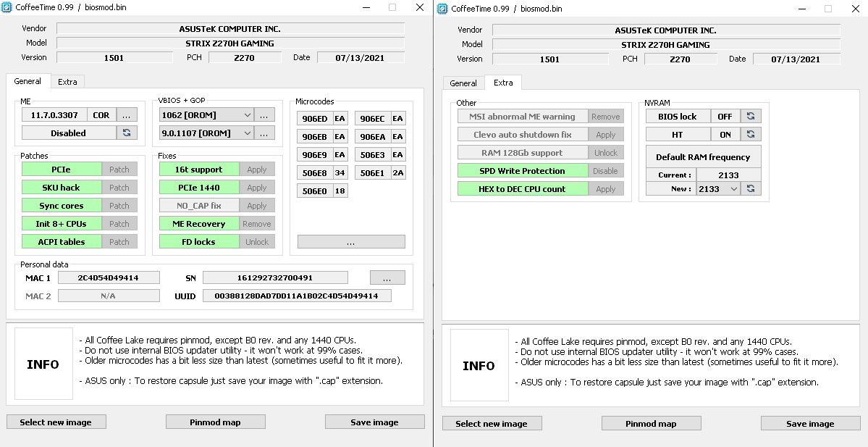Click Remove next to ME Recovery
This screenshot has width=868, height=447.
(x=257, y=224)
